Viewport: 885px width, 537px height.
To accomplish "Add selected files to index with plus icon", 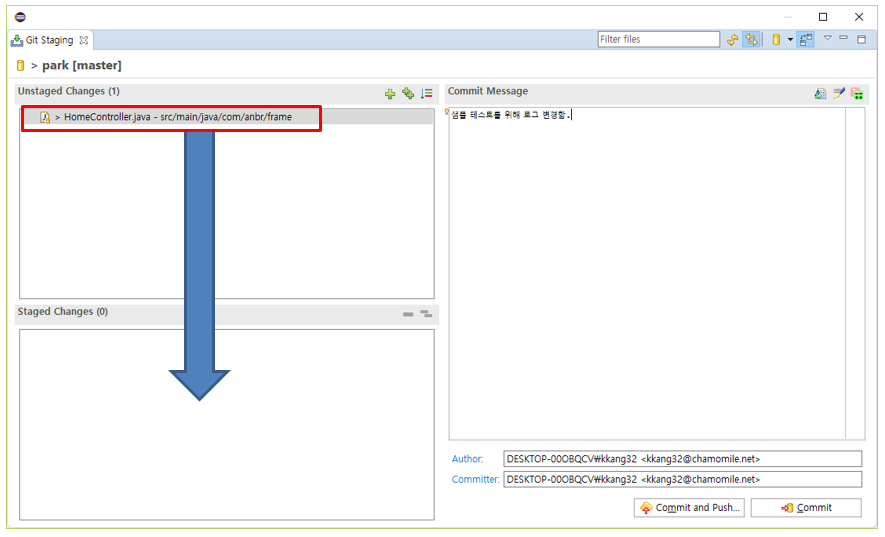I will coord(390,93).
